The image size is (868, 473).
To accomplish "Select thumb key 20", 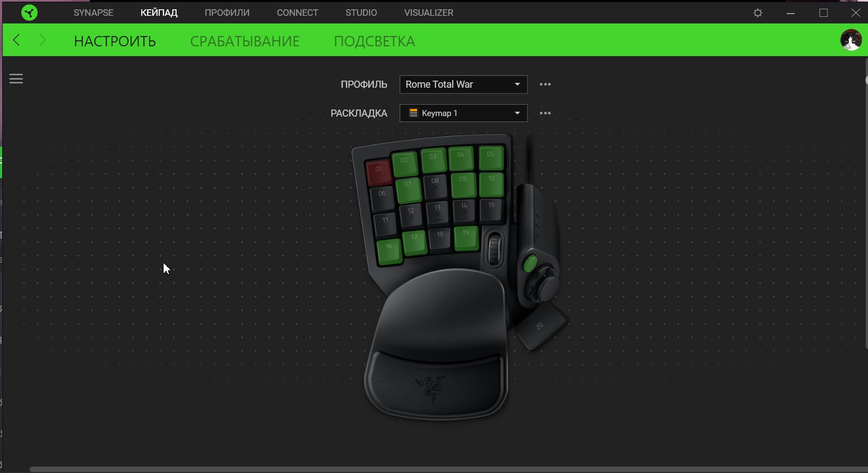I will click(x=541, y=325).
